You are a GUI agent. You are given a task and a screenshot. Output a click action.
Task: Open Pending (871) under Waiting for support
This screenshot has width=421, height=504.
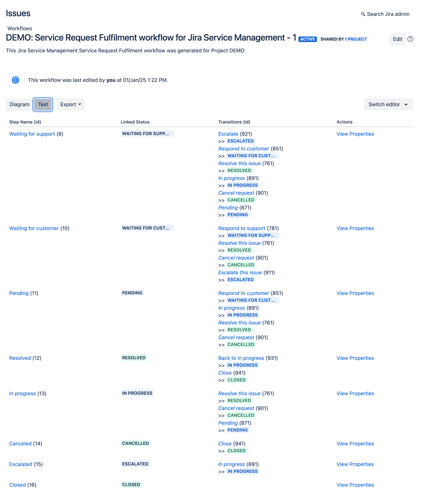point(228,208)
